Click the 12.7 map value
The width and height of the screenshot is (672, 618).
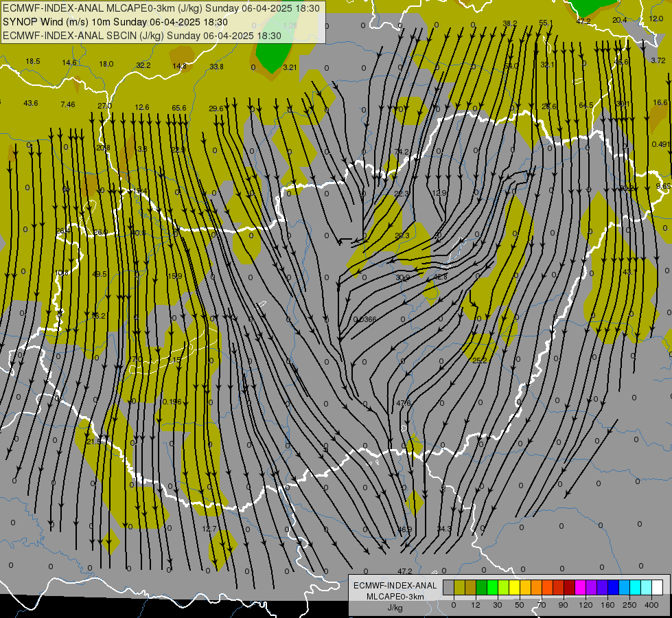tap(209, 529)
